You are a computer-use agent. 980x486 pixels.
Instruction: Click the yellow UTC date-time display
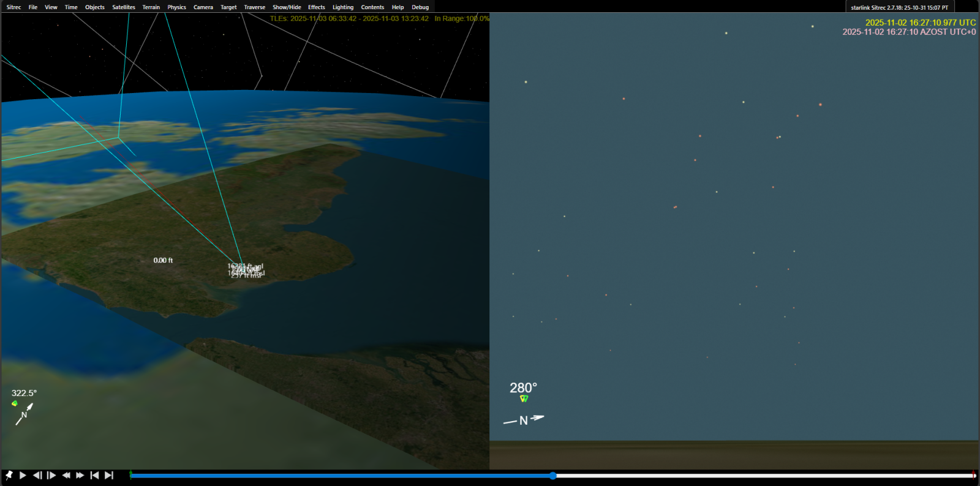click(920, 23)
